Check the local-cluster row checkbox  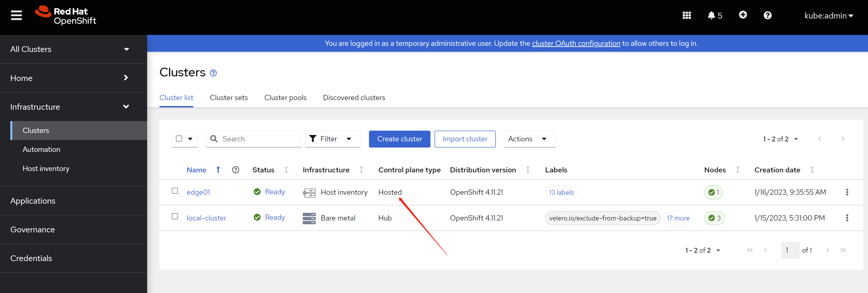[175, 216]
